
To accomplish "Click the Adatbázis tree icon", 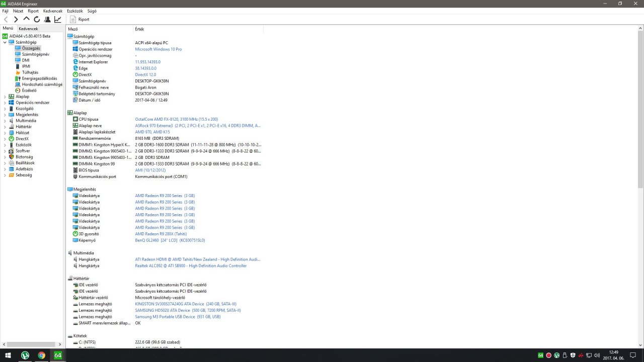I will pos(12,169).
